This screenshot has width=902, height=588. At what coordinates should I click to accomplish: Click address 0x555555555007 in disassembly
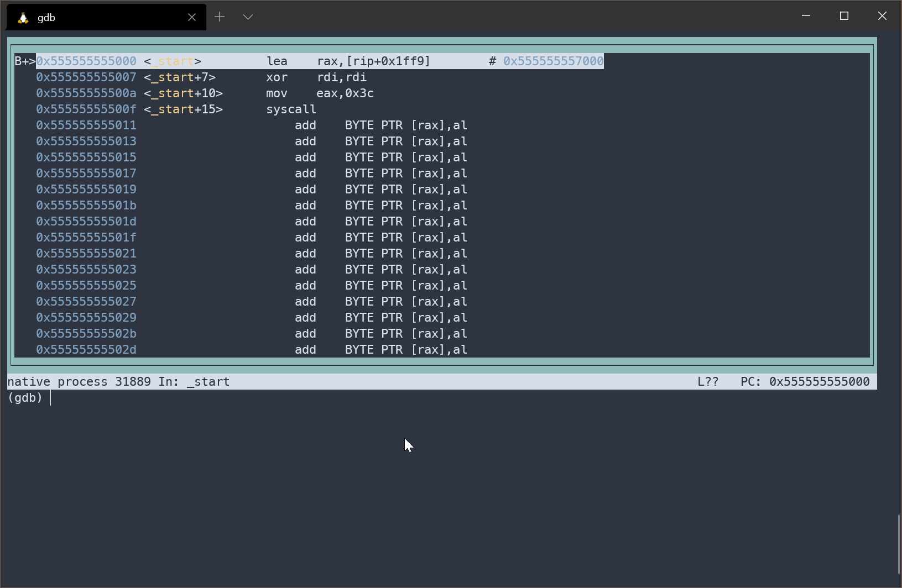86,77
